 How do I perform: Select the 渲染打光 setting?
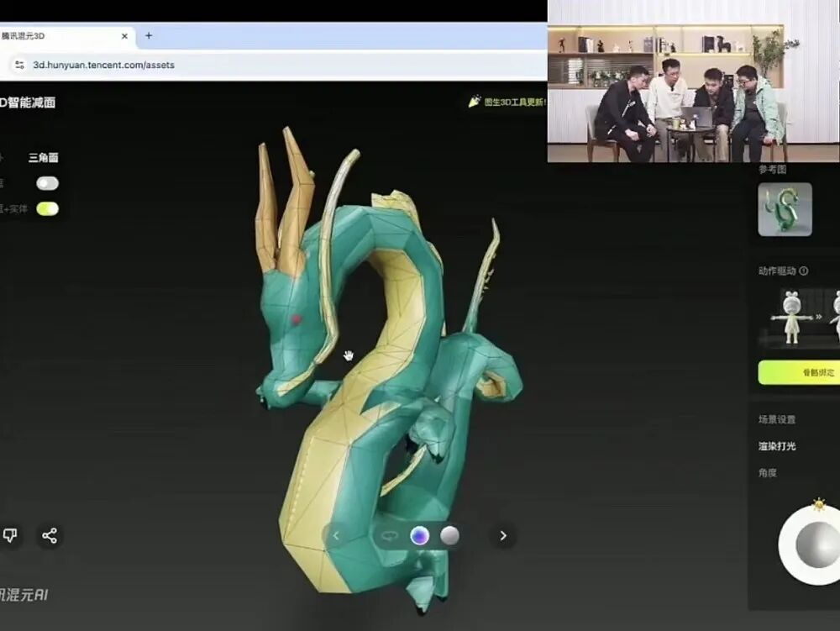(777, 445)
